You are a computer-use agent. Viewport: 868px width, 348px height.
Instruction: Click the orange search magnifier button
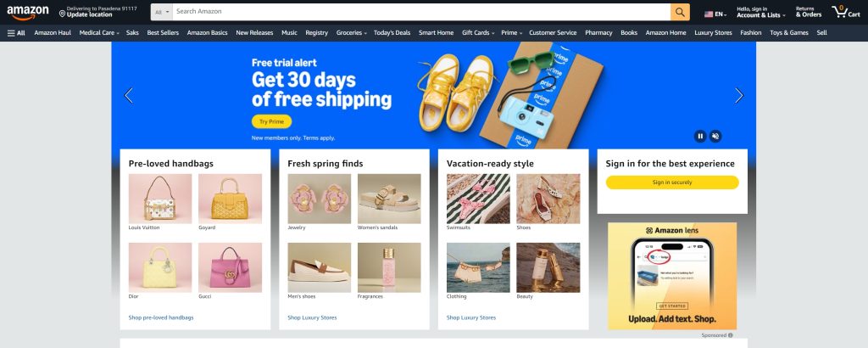tap(680, 12)
